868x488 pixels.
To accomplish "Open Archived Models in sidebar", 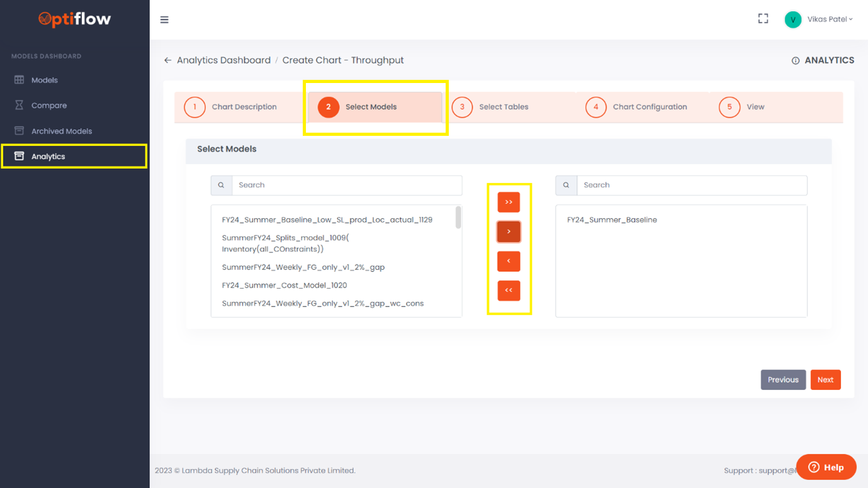I will [61, 131].
